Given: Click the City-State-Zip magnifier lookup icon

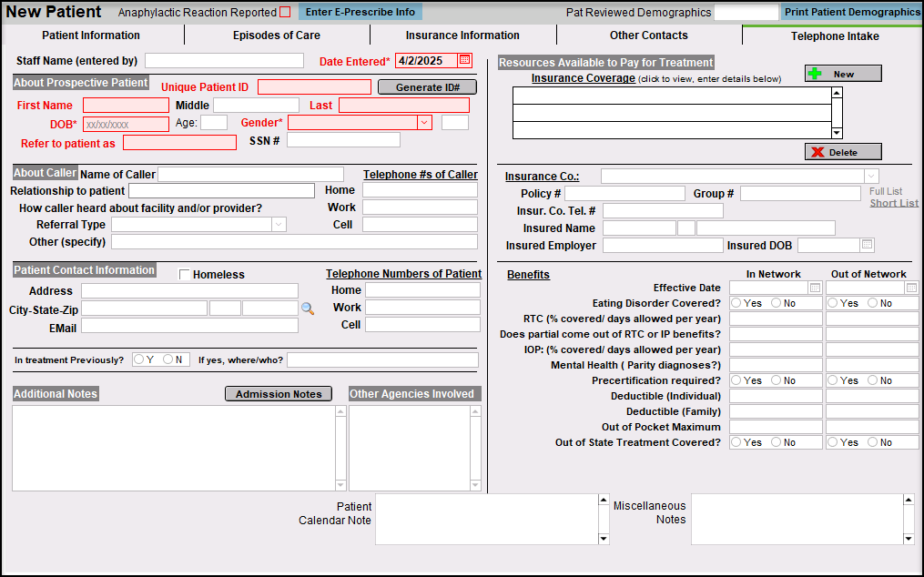Looking at the screenshot, I should pyautogui.click(x=308, y=309).
